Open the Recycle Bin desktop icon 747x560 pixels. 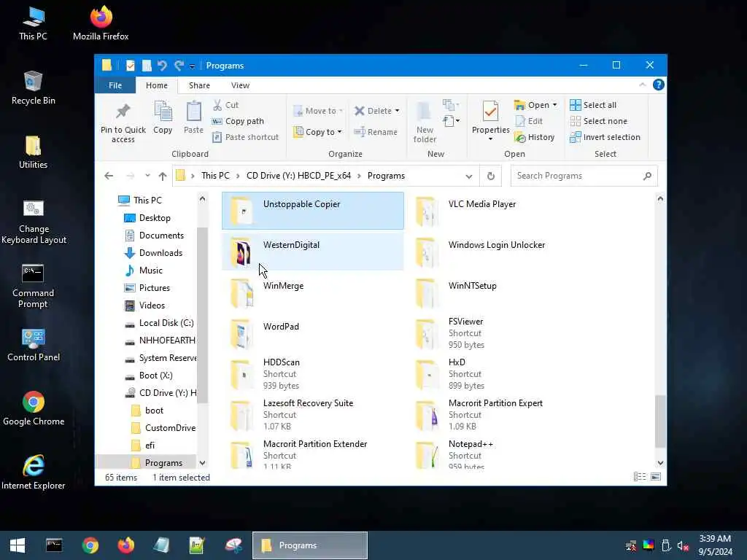tap(33, 88)
